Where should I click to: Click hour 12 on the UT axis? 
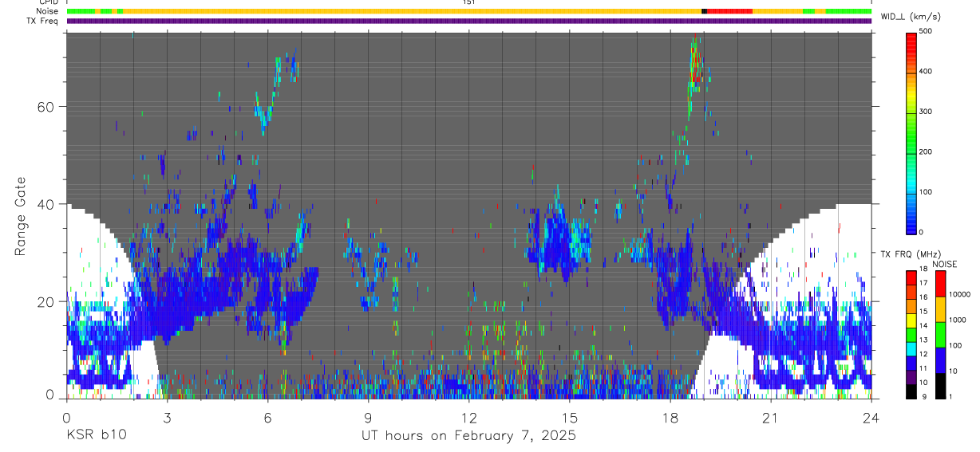tap(468, 418)
